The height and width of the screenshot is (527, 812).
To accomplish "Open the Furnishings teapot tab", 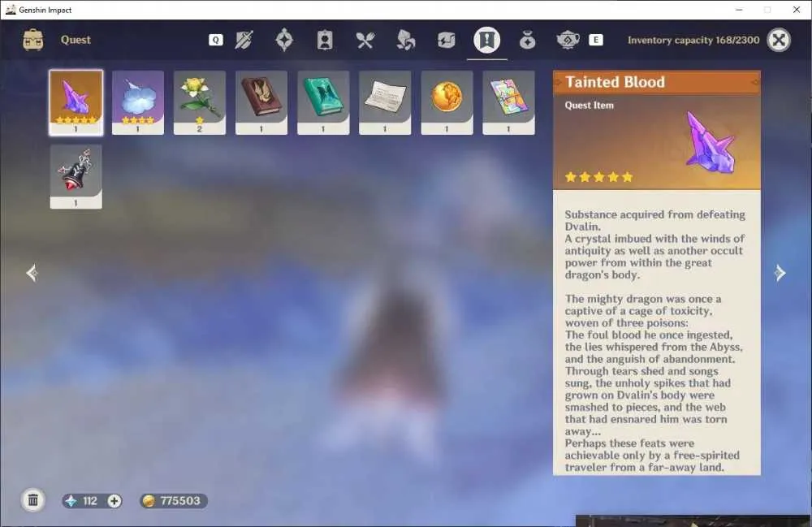I will click(x=568, y=40).
